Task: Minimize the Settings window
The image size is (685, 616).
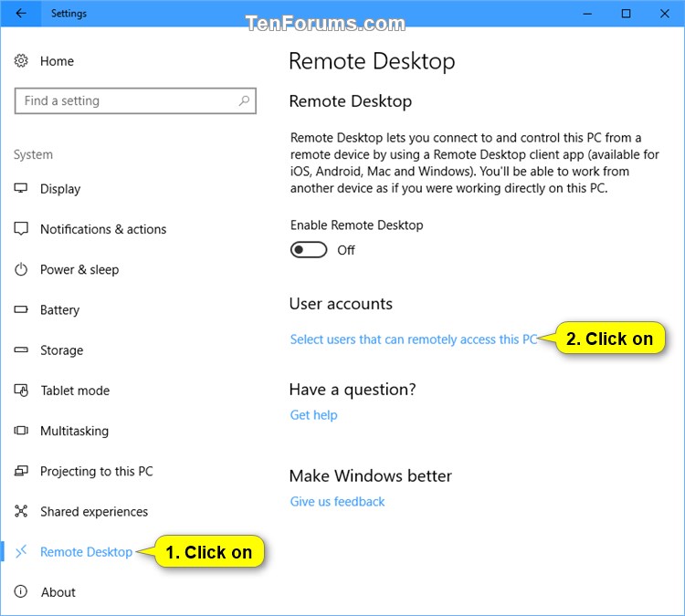Action: pos(587,14)
